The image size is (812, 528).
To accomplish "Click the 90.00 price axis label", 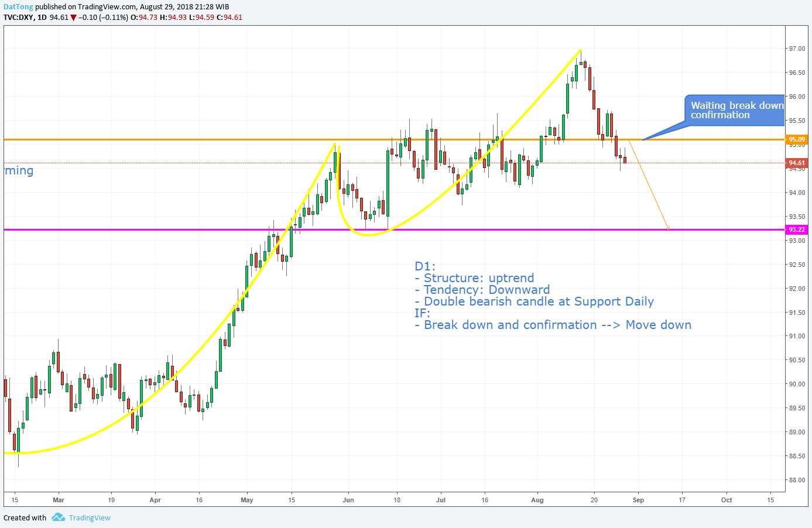I will pos(797,384).
